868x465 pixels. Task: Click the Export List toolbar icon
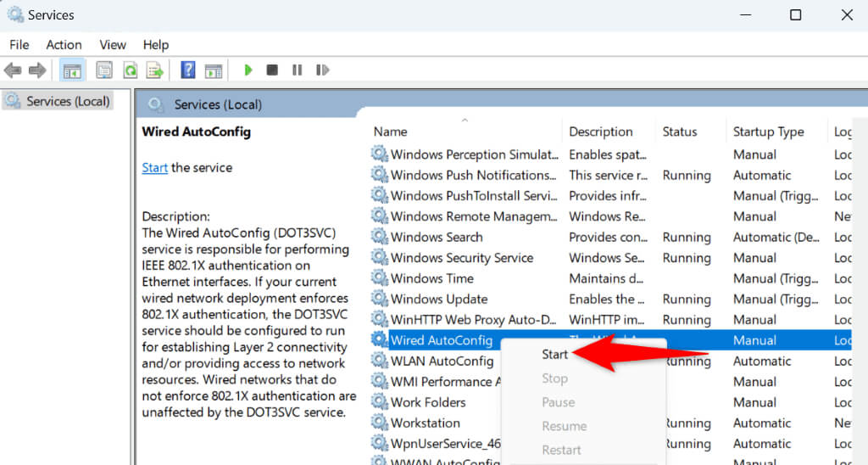click(x=154, y=70)
